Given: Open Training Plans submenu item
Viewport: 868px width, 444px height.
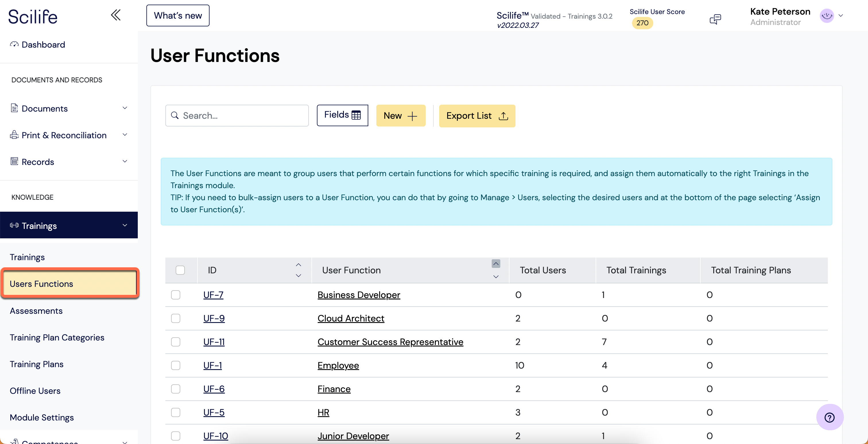Looking at the screenshot, I should 36,364.
